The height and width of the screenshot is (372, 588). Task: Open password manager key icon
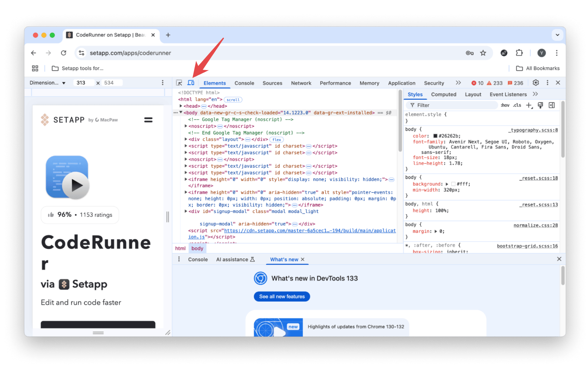point(470,53)
